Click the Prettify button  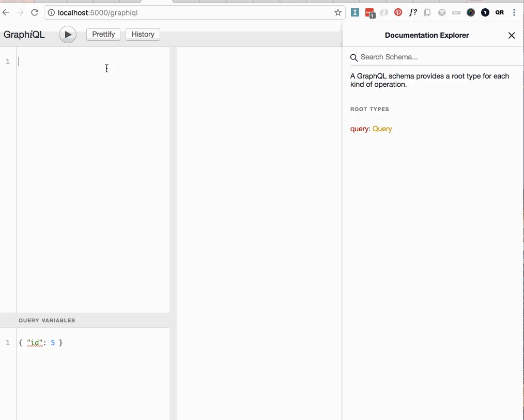tap(103, 35)
